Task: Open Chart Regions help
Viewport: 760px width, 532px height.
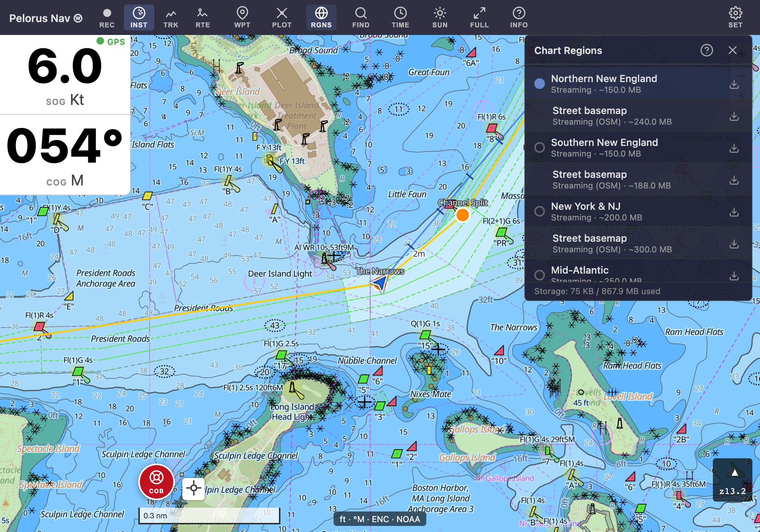Action: [706, 50]
